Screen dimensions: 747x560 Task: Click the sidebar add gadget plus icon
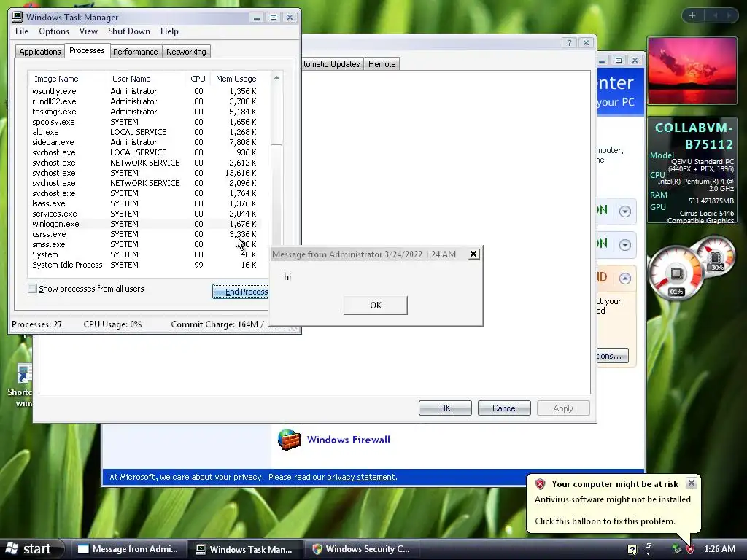point(692,16)
